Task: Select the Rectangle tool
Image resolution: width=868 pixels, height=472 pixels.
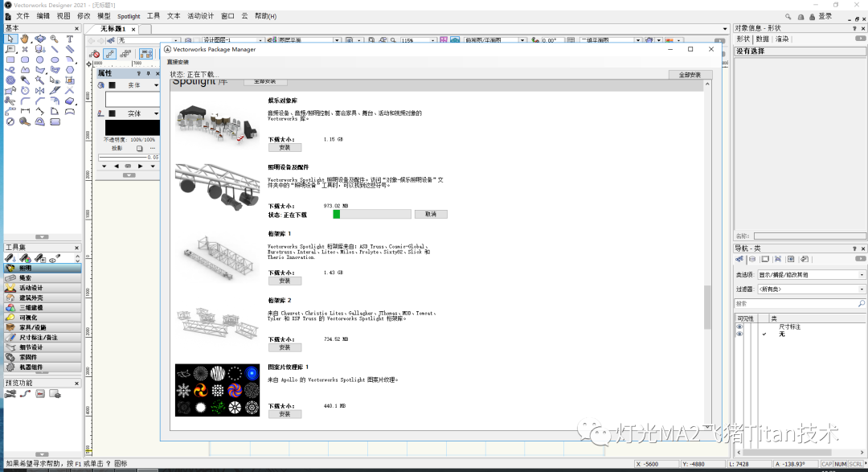Action: pos(10,60)
